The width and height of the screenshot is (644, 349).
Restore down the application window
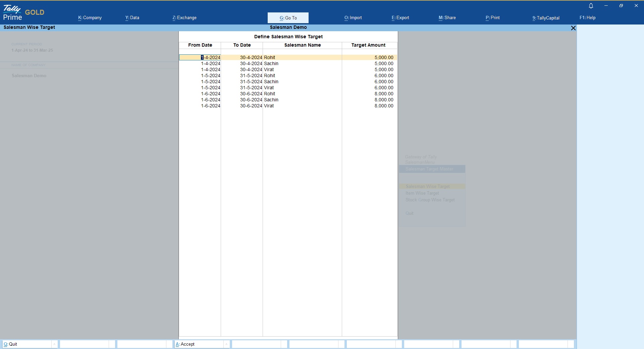[x=621, y=6]
